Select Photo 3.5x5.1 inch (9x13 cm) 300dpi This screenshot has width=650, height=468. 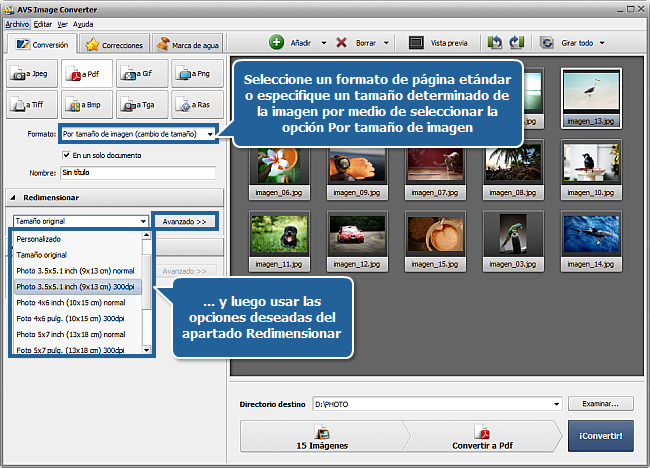(78, 286)
